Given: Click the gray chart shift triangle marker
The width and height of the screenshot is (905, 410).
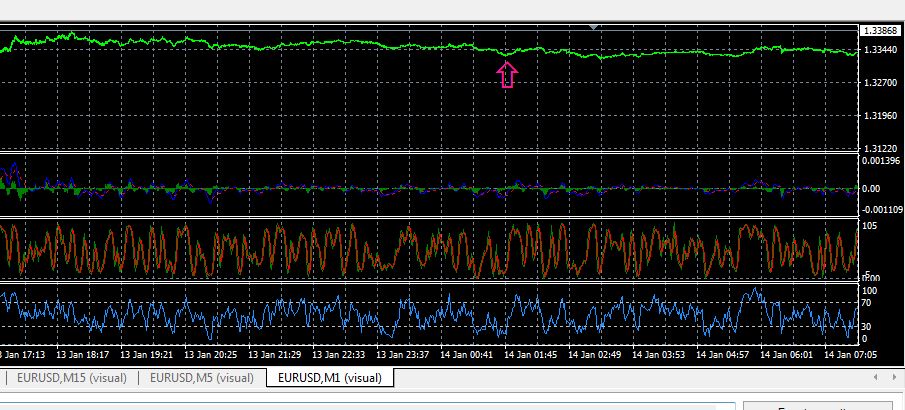Looking at the screenshot, I should [x=593, y=27].
